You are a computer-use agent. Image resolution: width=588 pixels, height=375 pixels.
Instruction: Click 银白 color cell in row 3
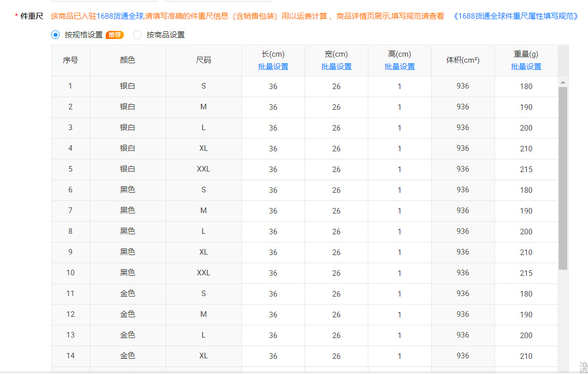(x=128, y=128)
